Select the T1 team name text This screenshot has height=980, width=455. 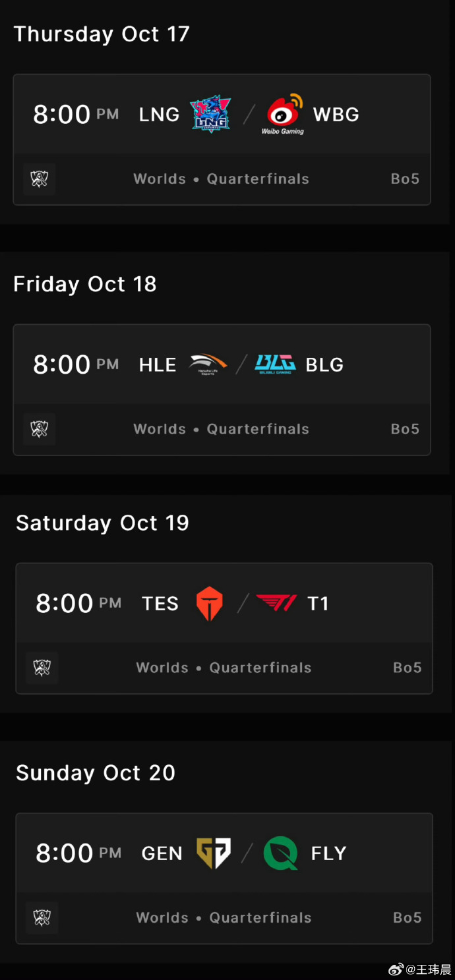click(318, 604)
